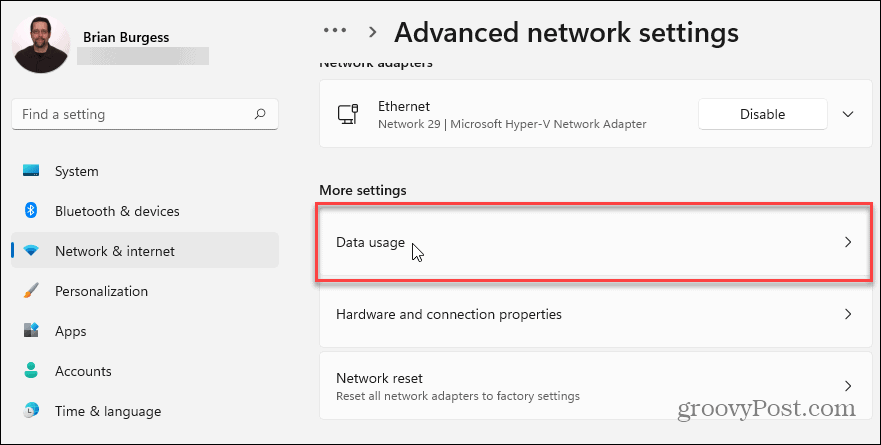Click the search magnifier icon
This screenshot has height=445, width=881.
point(260,115)
